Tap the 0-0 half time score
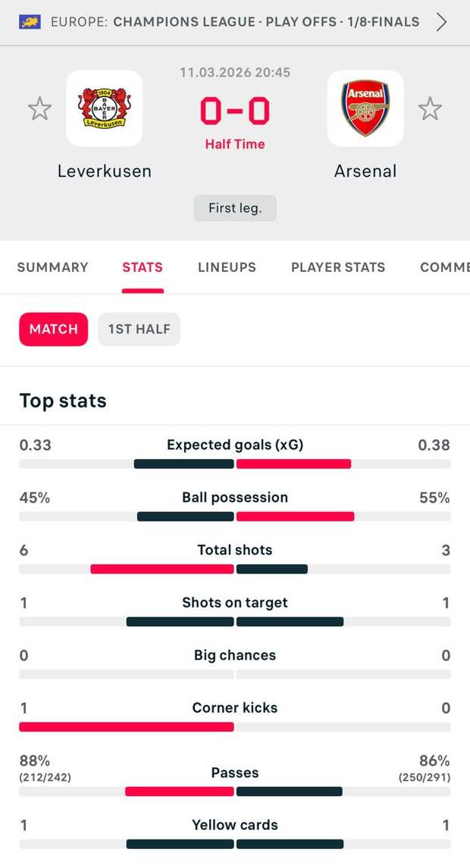The width and height of the screenshot is (470, 868). pyautogui.click(x=235, y=112)
